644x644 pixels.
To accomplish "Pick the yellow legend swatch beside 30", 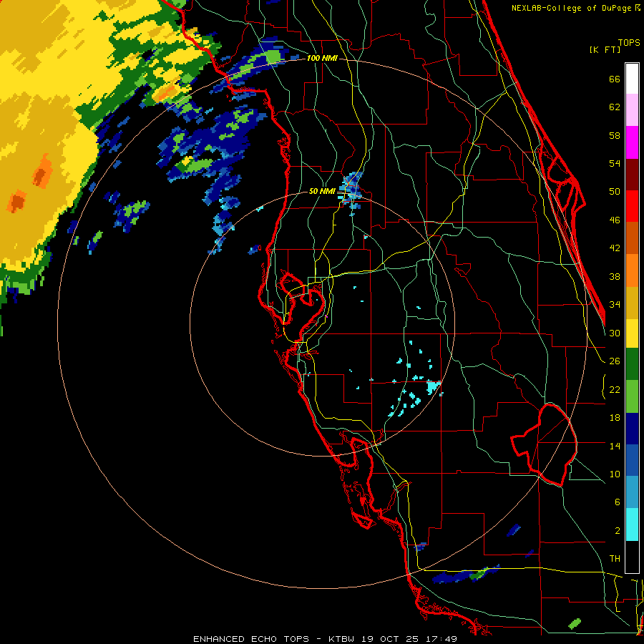I will click(x=632, y=333).
